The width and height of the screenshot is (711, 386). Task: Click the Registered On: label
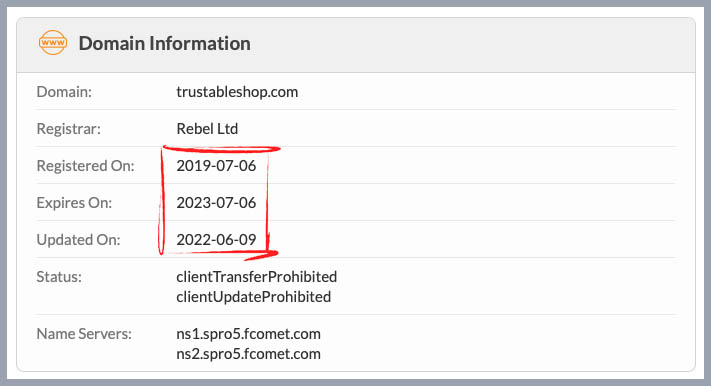pyautogui.click(x=85, y=166)
